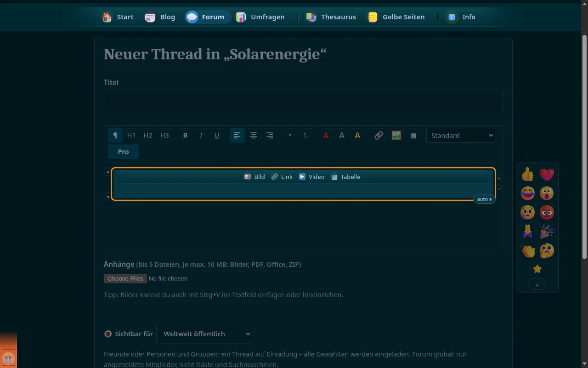Insert Tabelle via editor block toolbar
The image size is (588, 368).
(x=345, y=177)
